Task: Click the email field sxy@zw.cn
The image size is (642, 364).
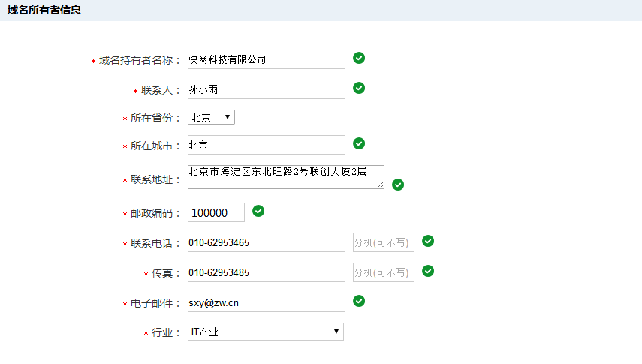Action: click(267, 302)
